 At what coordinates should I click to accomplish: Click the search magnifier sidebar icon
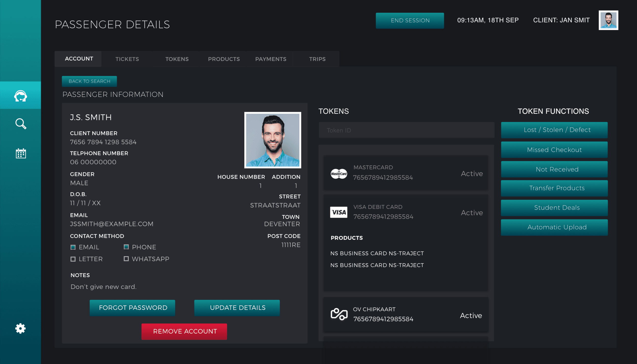[20, 124]
